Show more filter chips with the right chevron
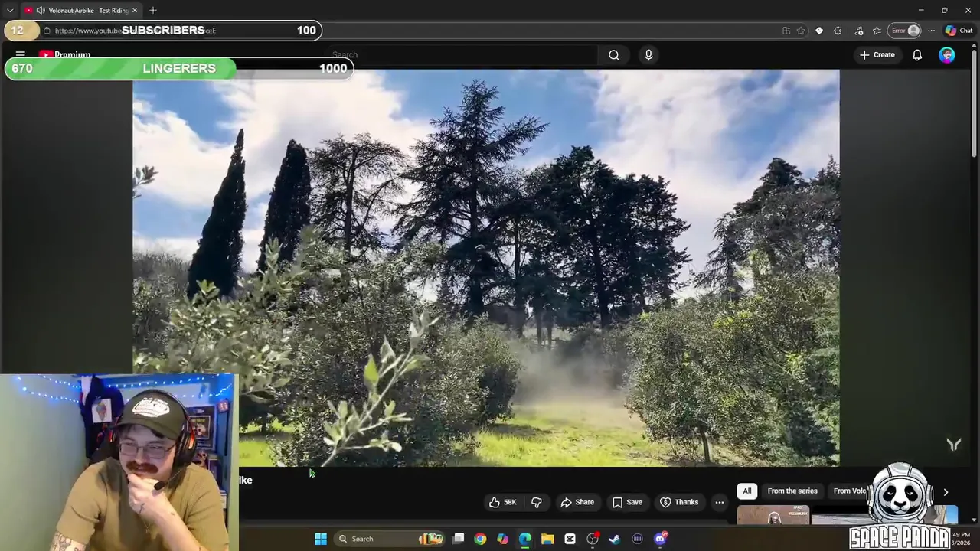 [x=946, y=492]
